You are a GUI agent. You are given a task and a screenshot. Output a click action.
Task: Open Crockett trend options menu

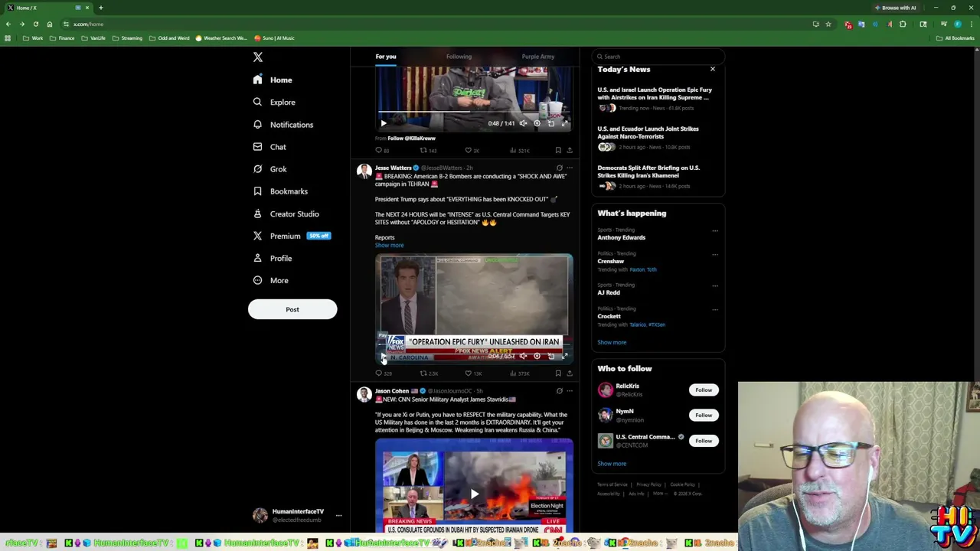pos(715,309)
